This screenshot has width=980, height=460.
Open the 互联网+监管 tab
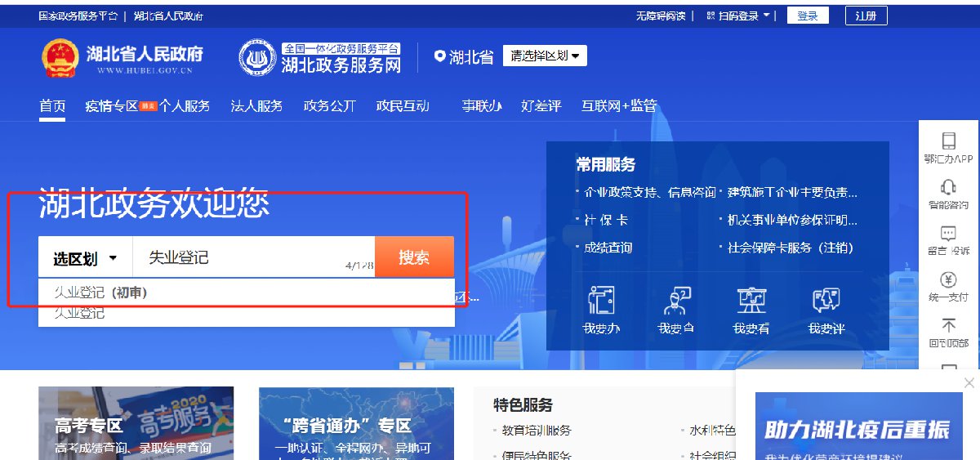click(x=619, y=105)
